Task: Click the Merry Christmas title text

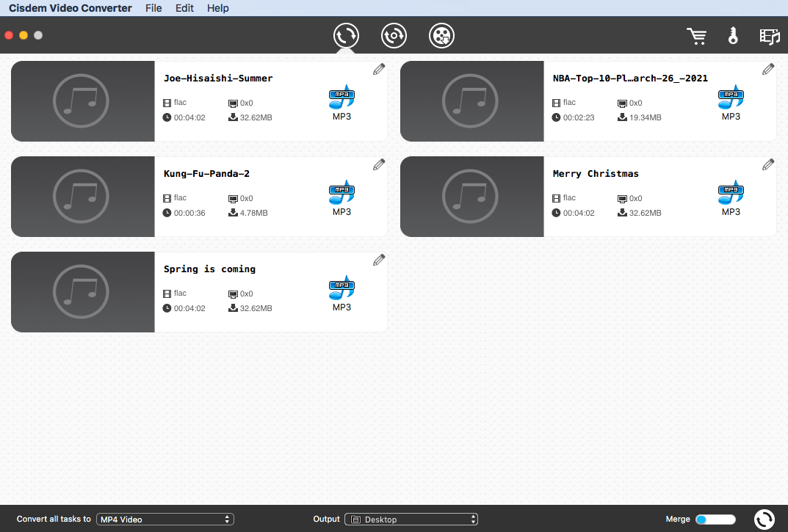Action: 596,174
